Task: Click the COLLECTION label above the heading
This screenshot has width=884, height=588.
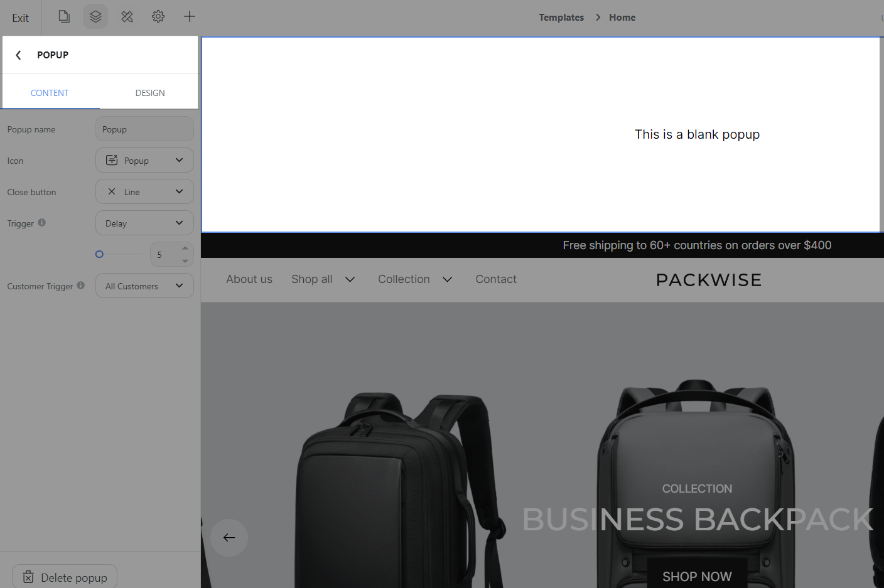Action: [x=697, y=489]
